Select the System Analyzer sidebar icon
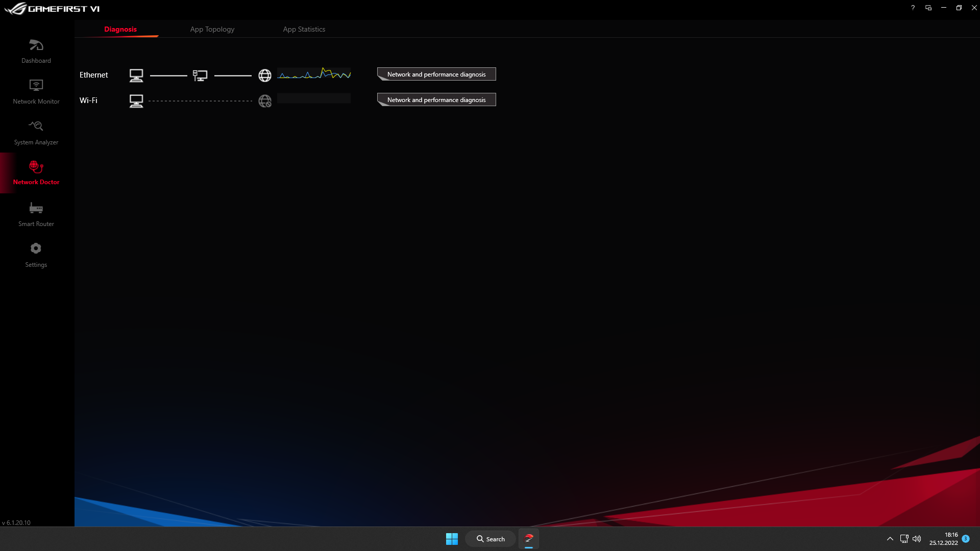Screen dimensions: 980x551 pyautogui.click(x=36, y=131)
